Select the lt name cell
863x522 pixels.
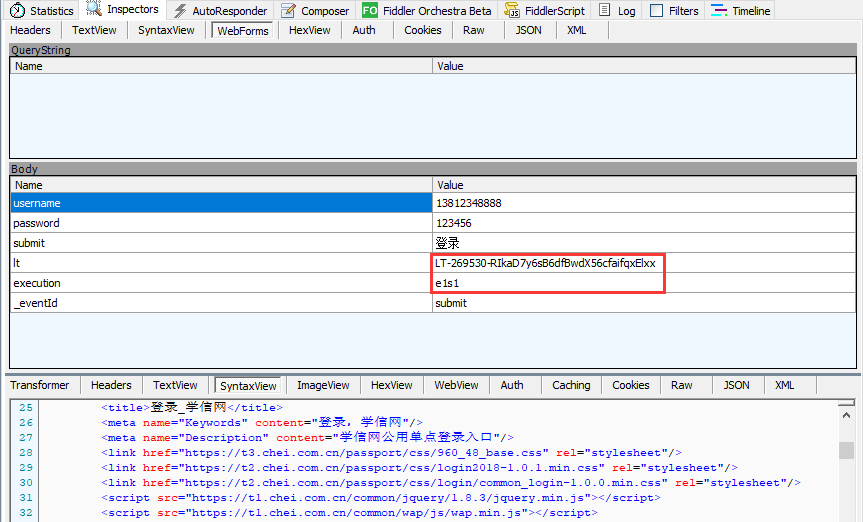click(x=221, y=263)
